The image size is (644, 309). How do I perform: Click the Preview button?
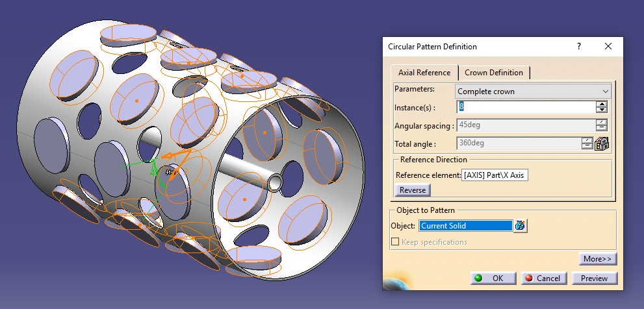pos(595,278)
